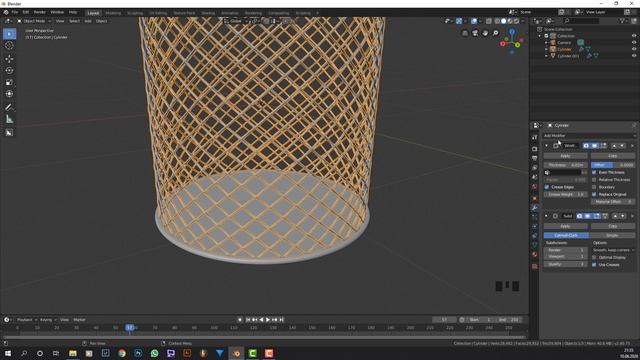Open the Modifiers wrench properties tab
The height and width of the screenshot is (360, 640).
(x=535, y=207)
